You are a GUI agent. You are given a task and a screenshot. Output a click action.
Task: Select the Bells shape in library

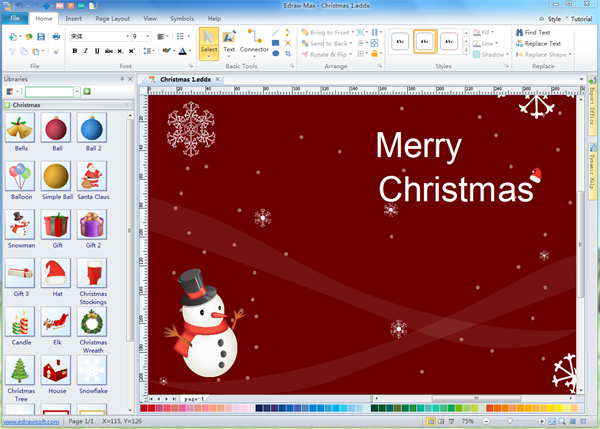(x=20, y=128)
